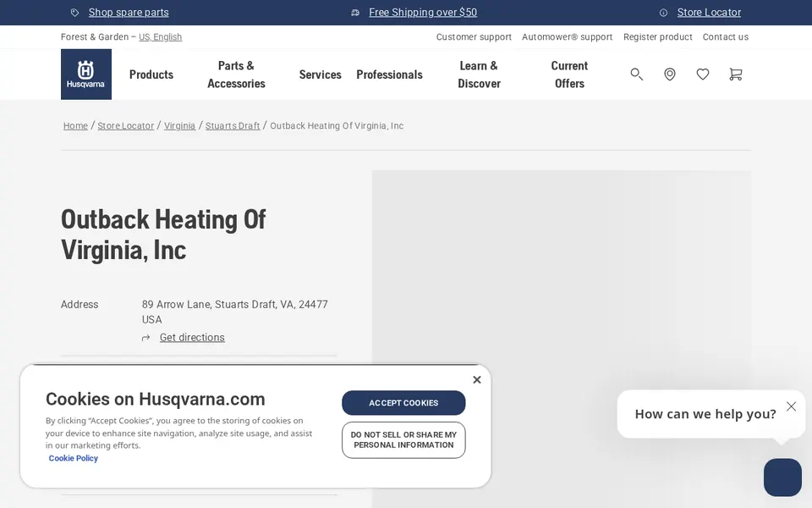Image resolution: width=812 pixels, height=508 pixels.
Task: Go to Virginia breadcrumb
Action: (179, 125)
